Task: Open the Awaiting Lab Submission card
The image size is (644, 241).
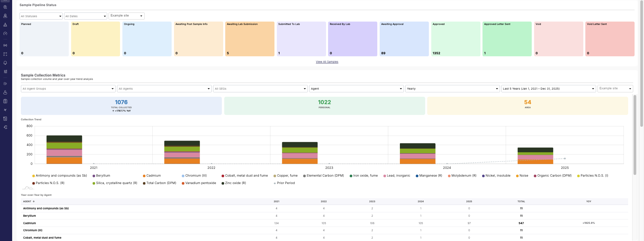Action: tap(250, 39)
